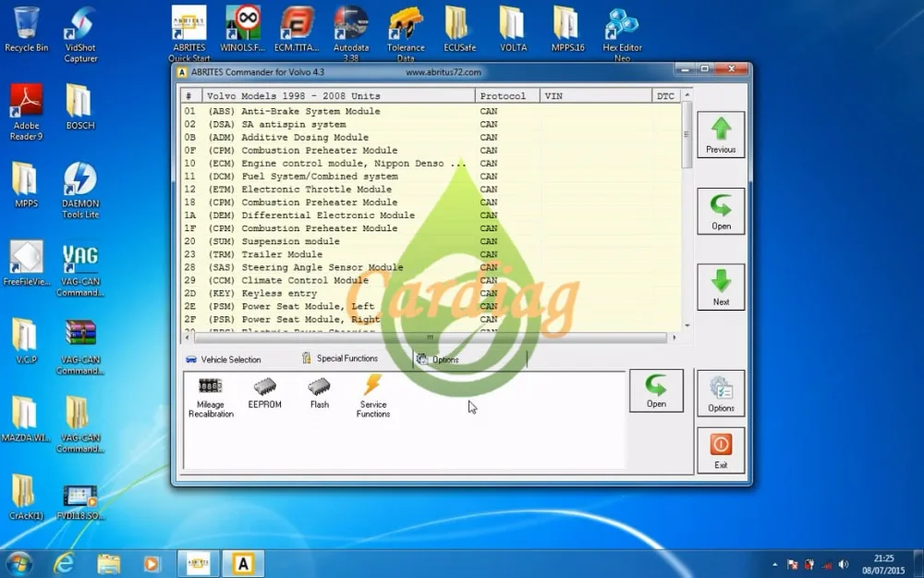Select the EEPROM chip icon

[x=264, y=393]
